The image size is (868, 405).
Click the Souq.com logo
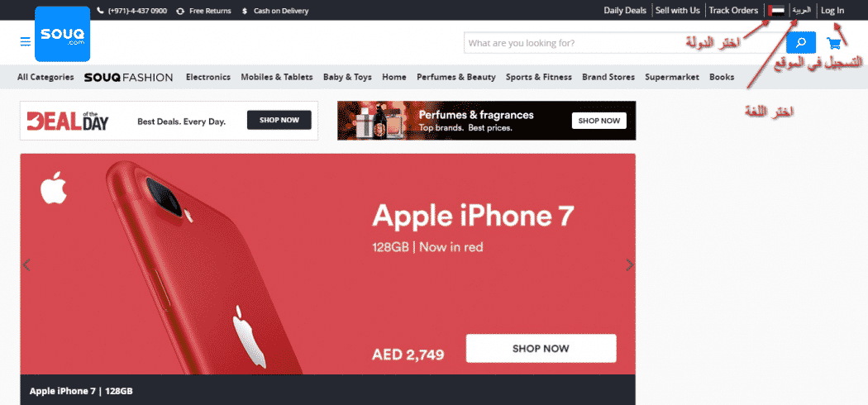coord(62,34)
